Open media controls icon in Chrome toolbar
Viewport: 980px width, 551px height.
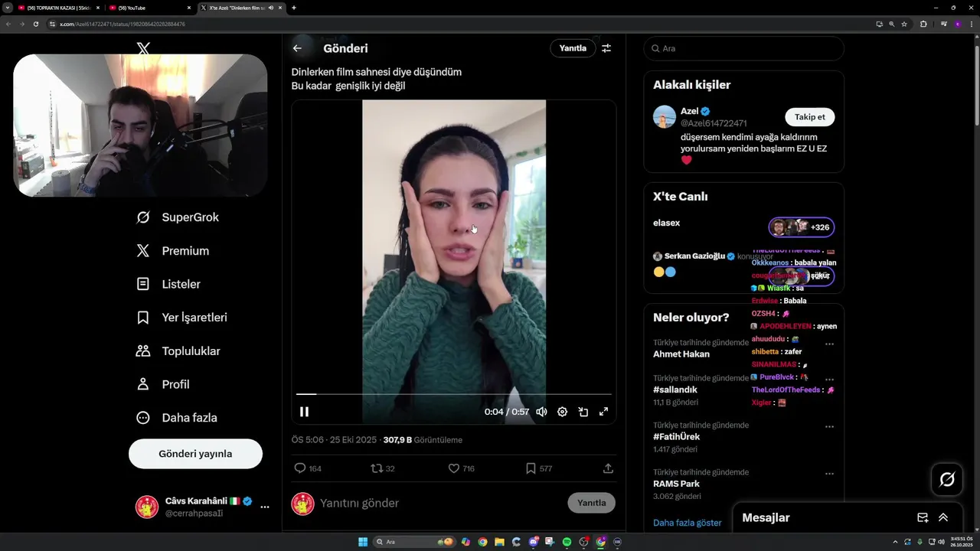(943, 24)
